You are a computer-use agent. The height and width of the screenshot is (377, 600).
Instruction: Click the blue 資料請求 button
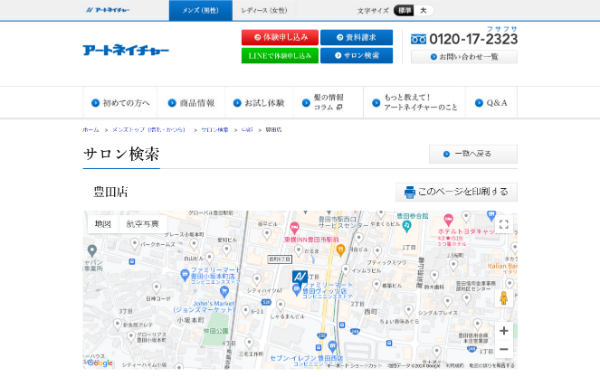click(356, 37)
